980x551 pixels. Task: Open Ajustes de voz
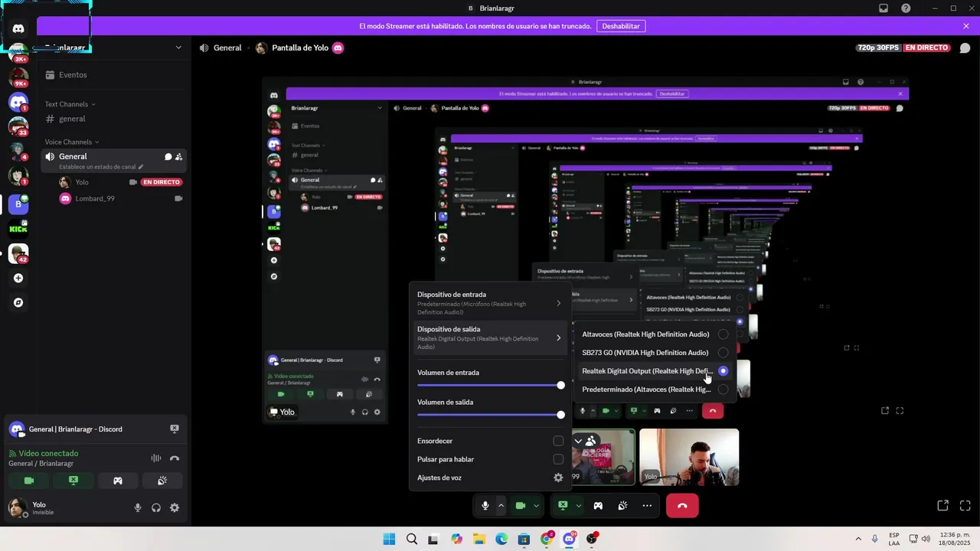click(x=490, y=478)
